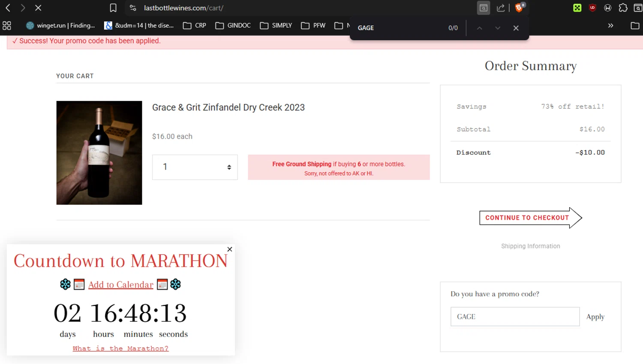643x364 pixels.
Task: Click the $16.00 each price text
Action: point(172,137)
